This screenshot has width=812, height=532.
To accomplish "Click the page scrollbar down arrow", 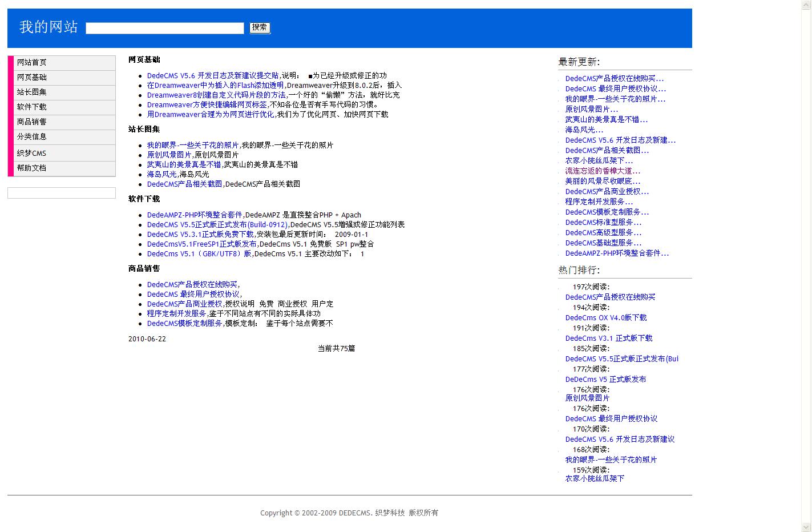I will point(807,527).
